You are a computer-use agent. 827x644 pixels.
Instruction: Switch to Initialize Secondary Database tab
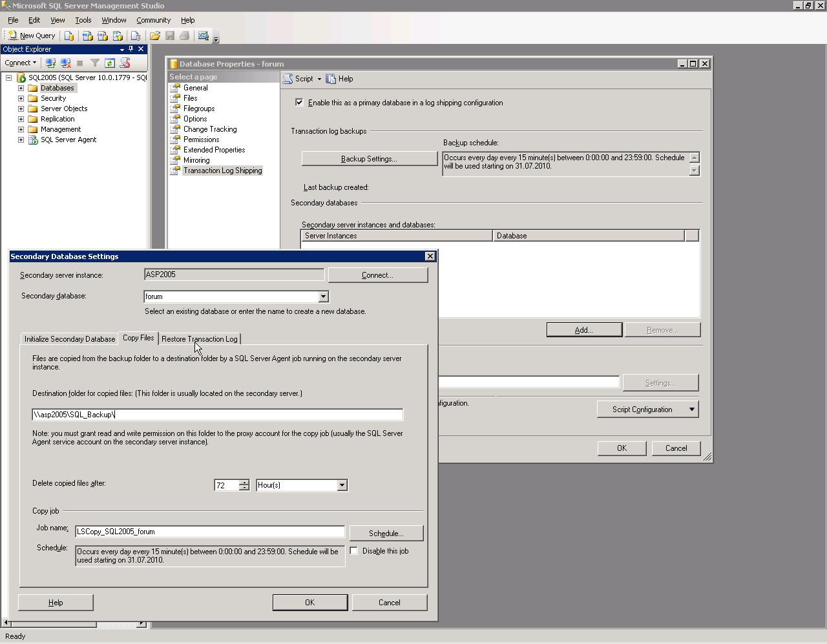coord(70,339)
